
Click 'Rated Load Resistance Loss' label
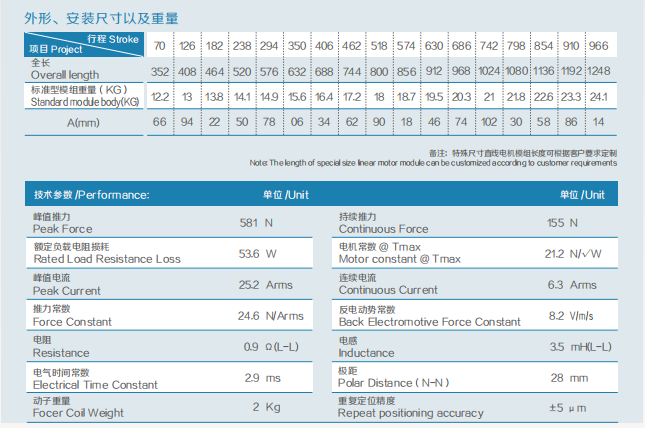click(107, 259)
